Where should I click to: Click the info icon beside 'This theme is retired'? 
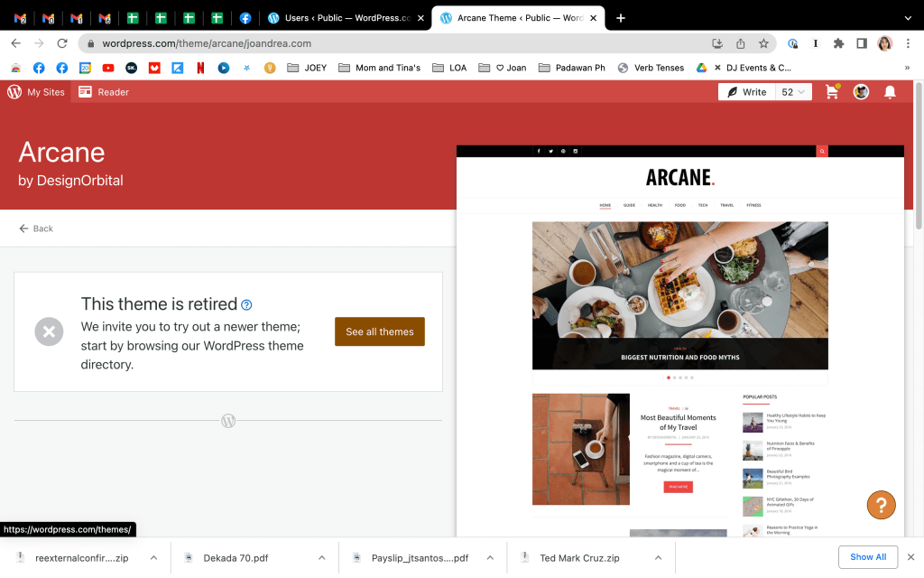(x=247, y=305)
